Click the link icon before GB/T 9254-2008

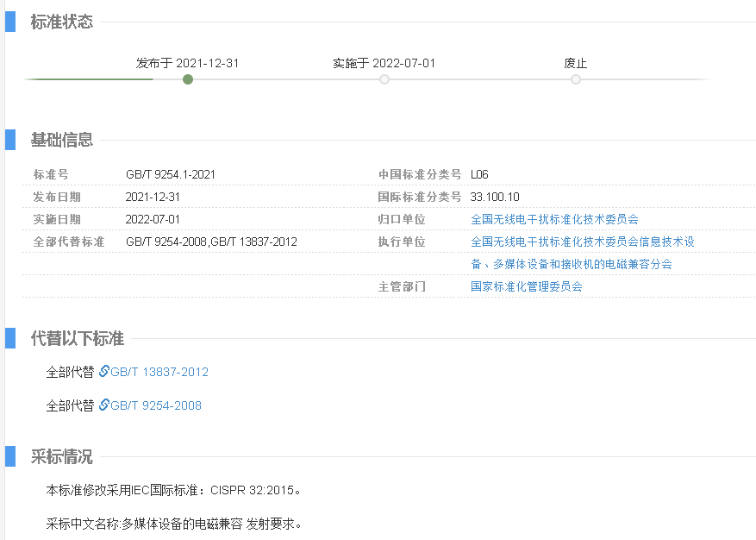point(105,405)
